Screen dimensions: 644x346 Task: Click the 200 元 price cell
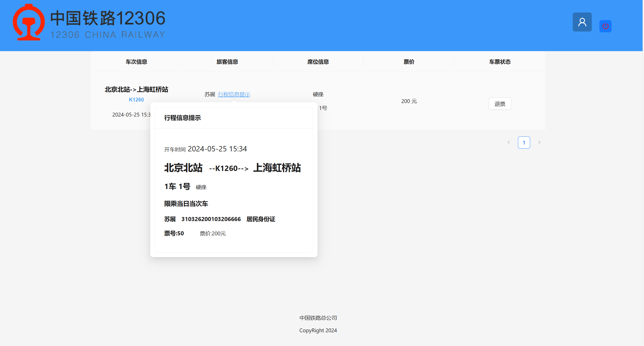click(409, 101)
